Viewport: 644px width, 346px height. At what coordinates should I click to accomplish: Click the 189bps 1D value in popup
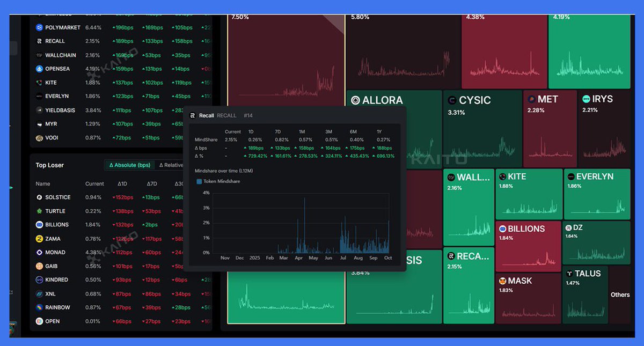(x=254, y=148)
